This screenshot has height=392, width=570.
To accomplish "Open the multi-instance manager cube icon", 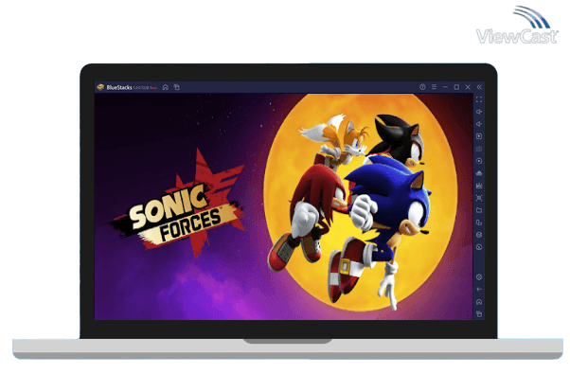I will (x=479, y=235).
